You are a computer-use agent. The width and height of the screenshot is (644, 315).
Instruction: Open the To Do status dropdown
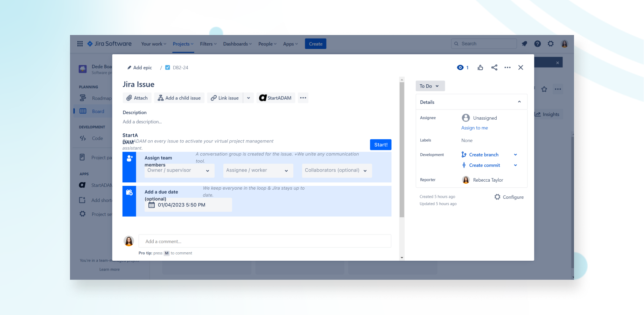[x=430, y=86]
